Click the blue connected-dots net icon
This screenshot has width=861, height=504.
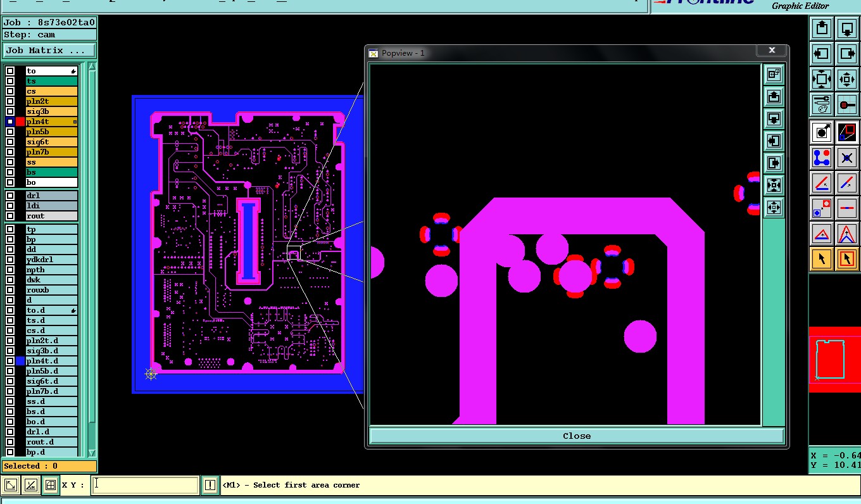[822, 157]
